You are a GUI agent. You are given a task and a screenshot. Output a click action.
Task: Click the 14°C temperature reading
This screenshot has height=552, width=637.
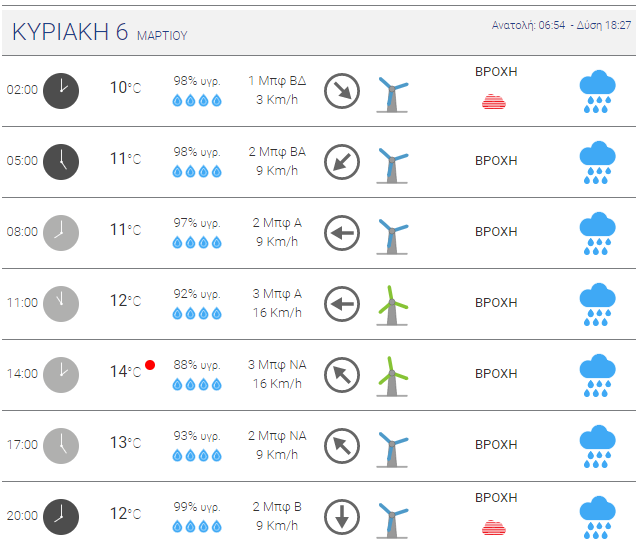pos(126,371)
